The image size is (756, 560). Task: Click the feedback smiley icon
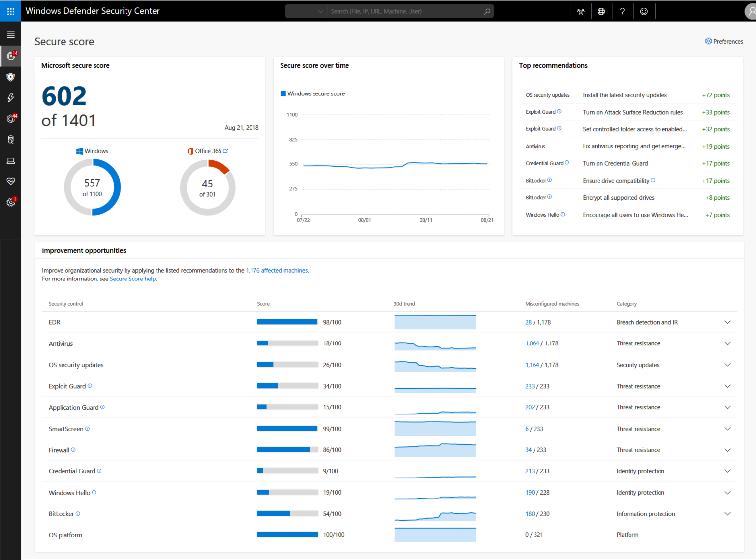[x=644, y=11]
